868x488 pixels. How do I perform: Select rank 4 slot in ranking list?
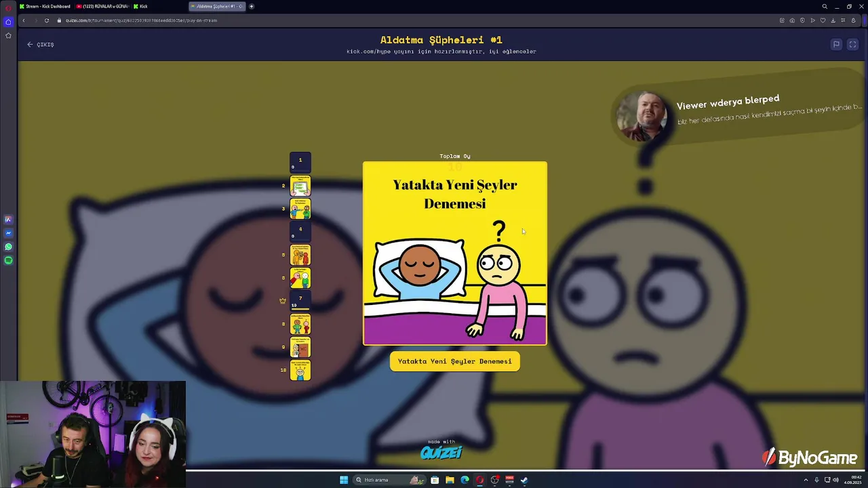(300, 232)
